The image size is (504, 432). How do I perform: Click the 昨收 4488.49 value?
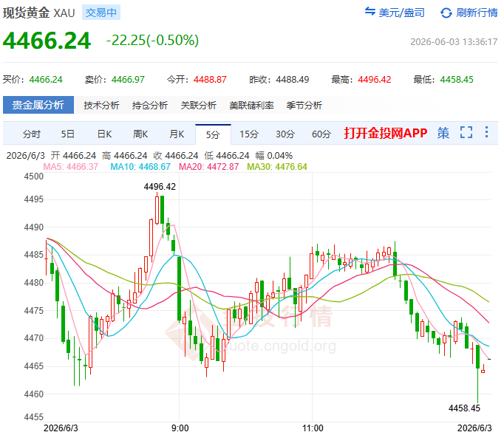[x=292, y=79]
